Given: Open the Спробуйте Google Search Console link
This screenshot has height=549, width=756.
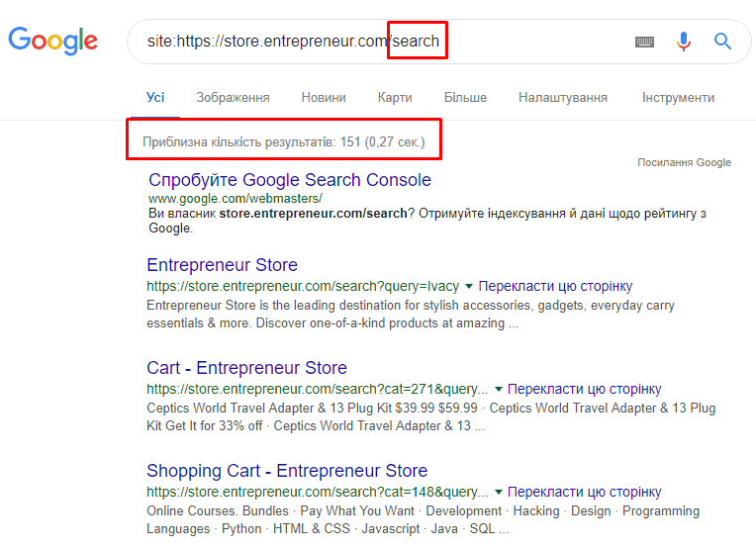Looking at the screenshot, I should point(290,180).
